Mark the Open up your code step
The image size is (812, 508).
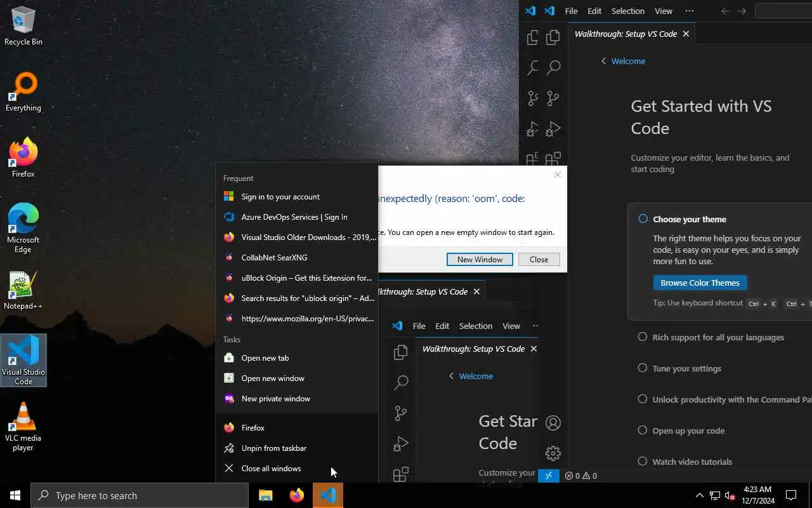point(643,431)
